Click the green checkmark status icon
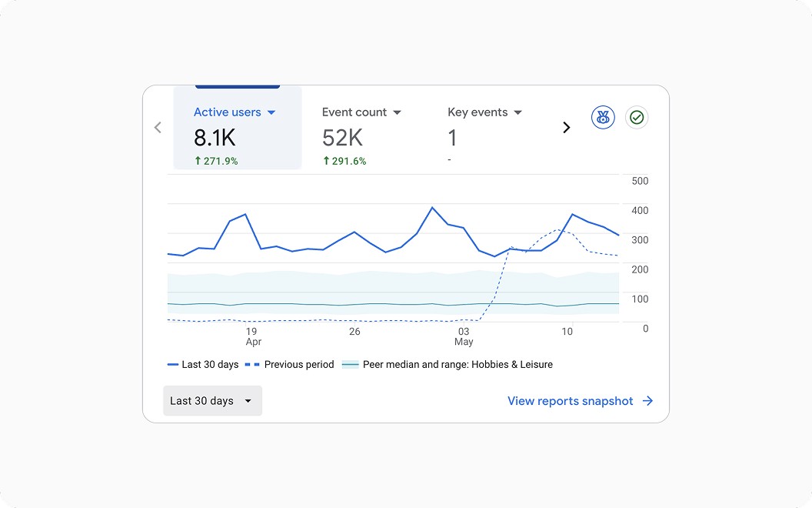Viewport: 812px width, 508px height. click(x=637, y=118)
